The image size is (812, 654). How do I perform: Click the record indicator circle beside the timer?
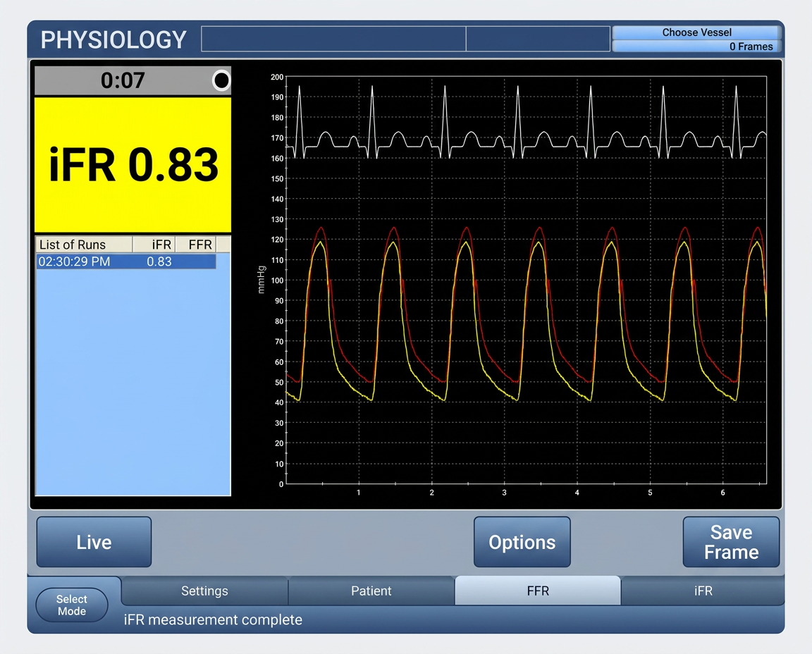tap(221, 80)
